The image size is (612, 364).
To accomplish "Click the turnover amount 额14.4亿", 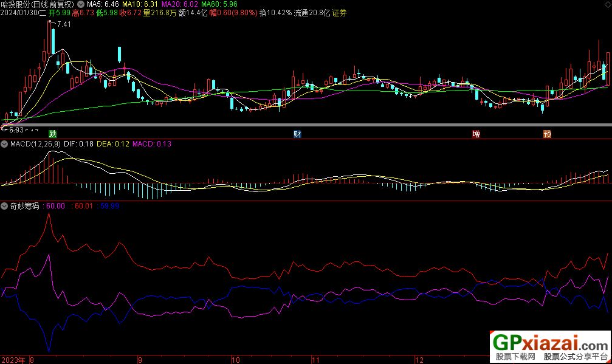I will tap(193, 13).
